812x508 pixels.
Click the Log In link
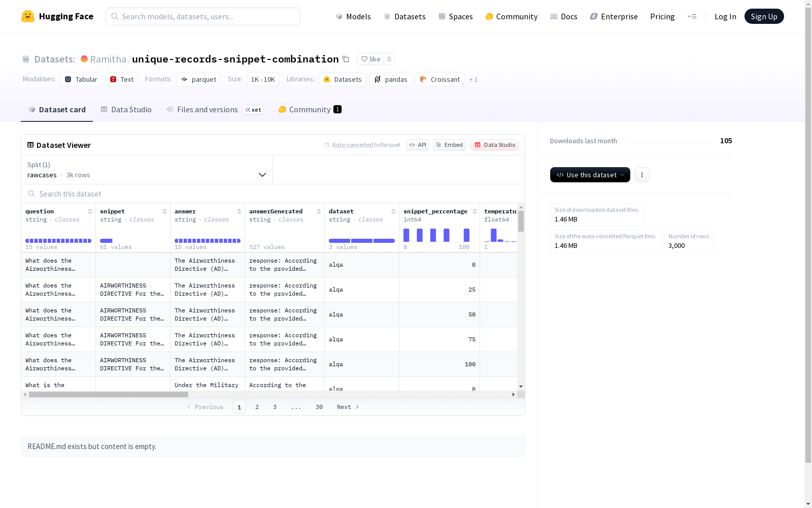pyautogui.click(x=725, y=16)
